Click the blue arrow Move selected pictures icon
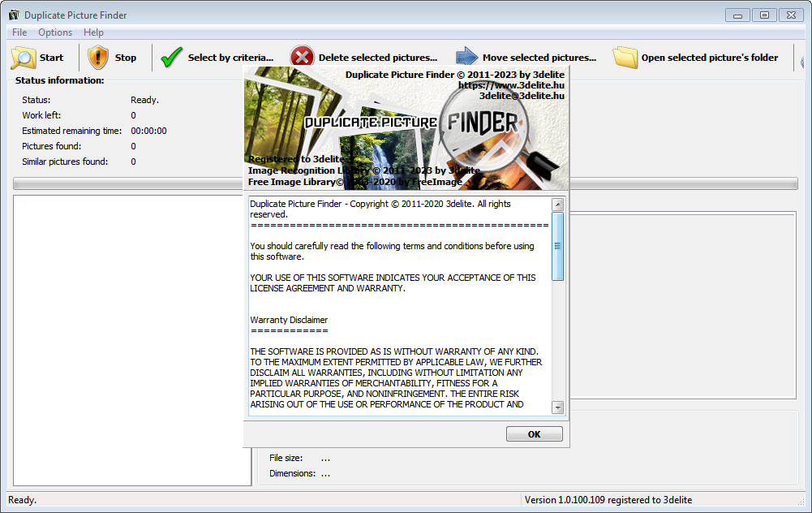This screenshot has height=513, width=812. tap(466, 57)
